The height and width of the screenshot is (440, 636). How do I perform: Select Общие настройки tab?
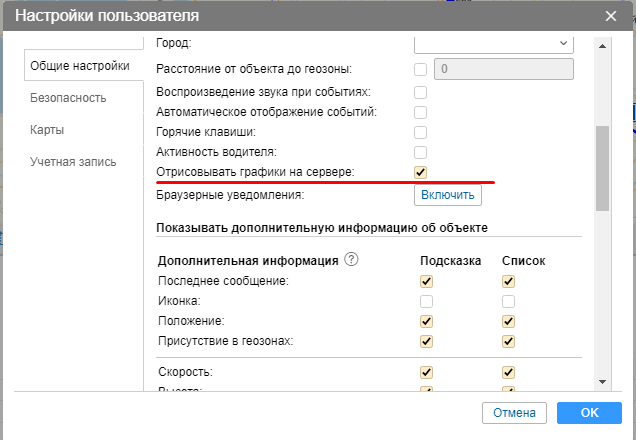(x=79, y=66)
